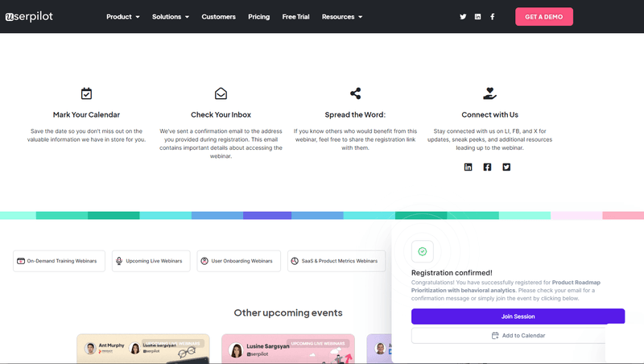This screenshot has width=644, height=364.
Task: Click the Join Session button
Action: click(518, 316)
